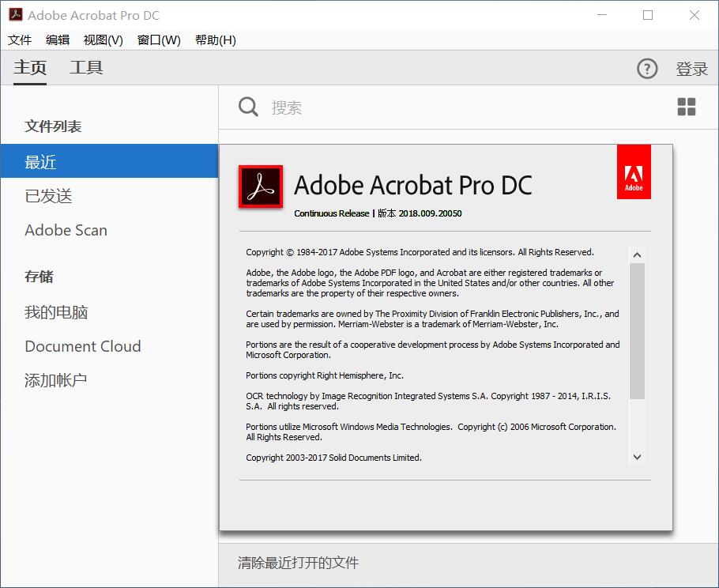Viewport: 719px width, 588px height.
Task: Click the help question mark icon
Action: coord(646,69)
